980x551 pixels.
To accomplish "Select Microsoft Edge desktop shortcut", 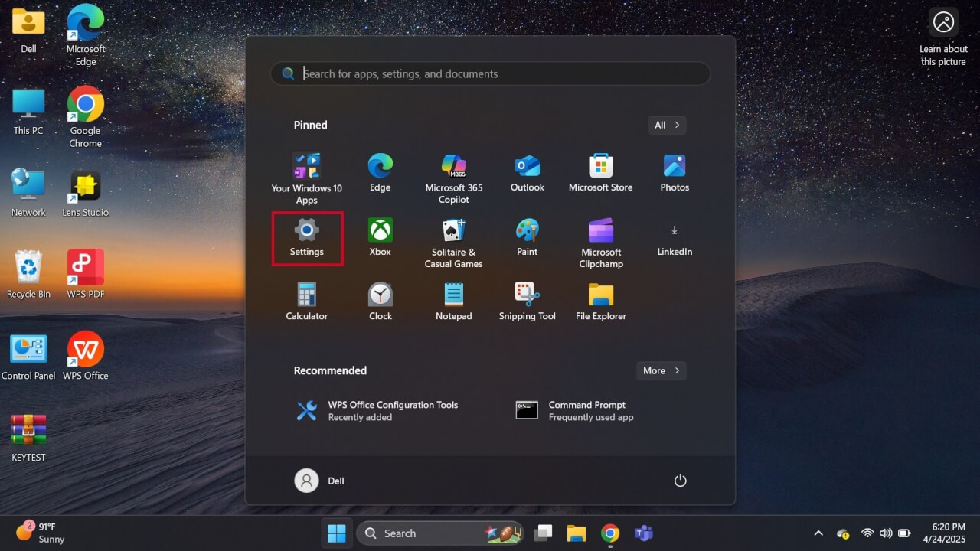I will 86,35.
